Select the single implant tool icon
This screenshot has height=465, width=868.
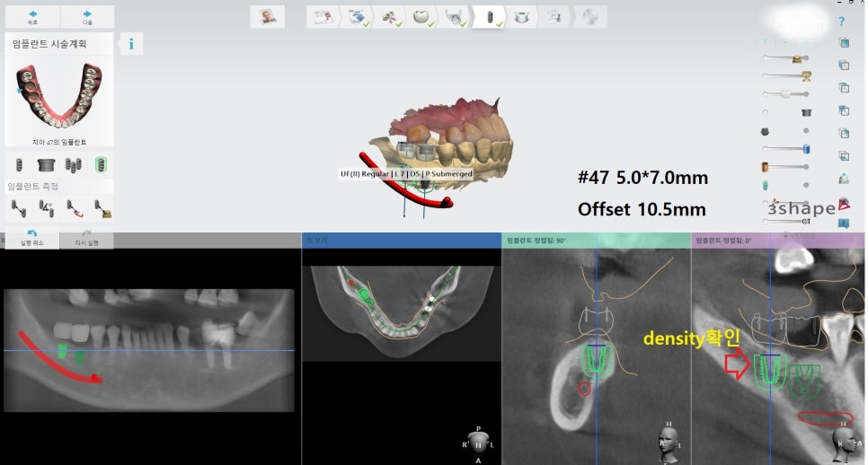click(x=19, y=165)
